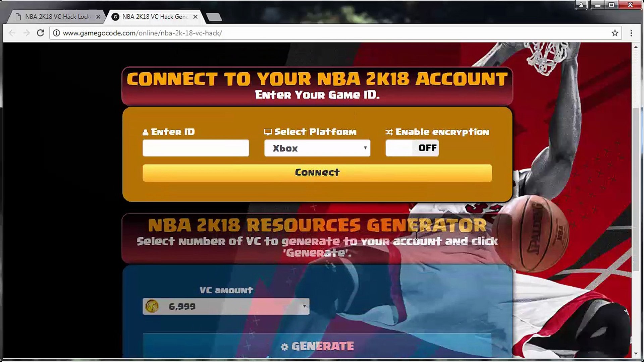
Task: Click the browser reload icon
Action: tap(41, 33)
